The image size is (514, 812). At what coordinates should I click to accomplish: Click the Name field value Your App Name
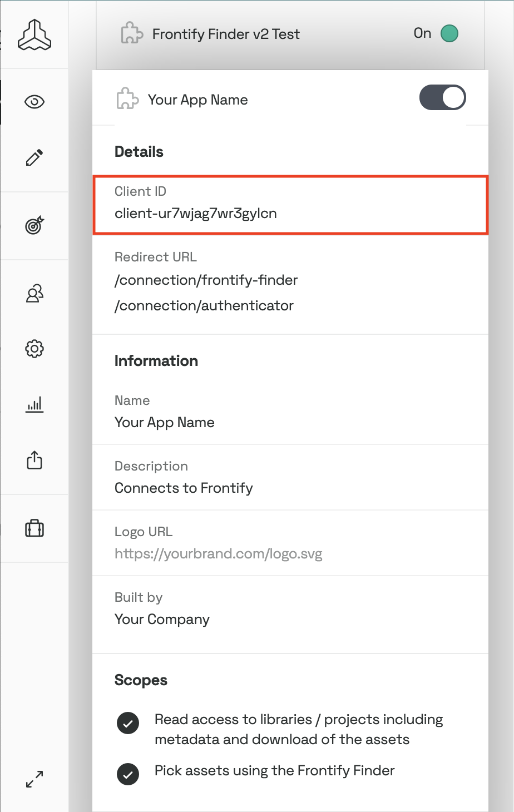click(x=165, y=423)
